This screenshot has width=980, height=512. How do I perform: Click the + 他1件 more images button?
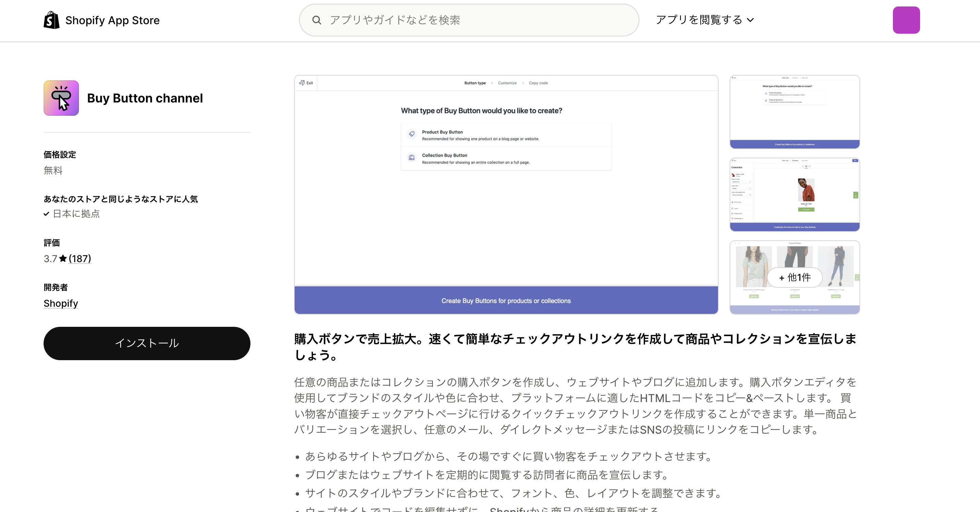795,277
